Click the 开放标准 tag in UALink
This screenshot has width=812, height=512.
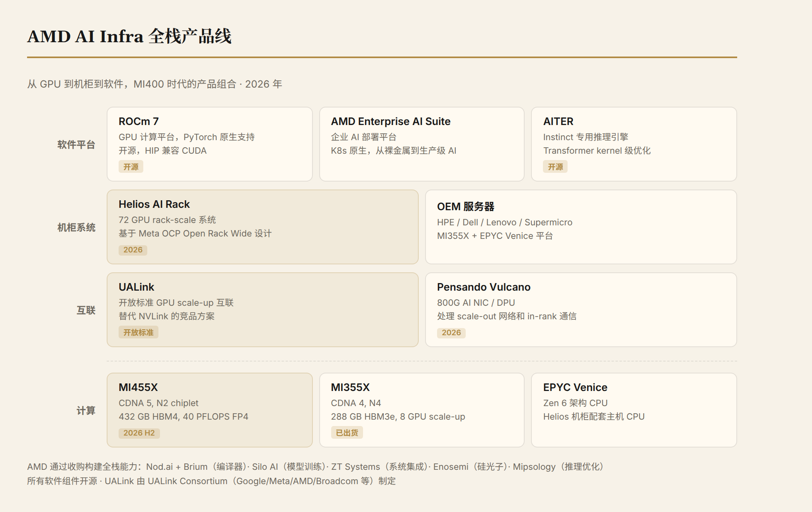coord(139,332)
